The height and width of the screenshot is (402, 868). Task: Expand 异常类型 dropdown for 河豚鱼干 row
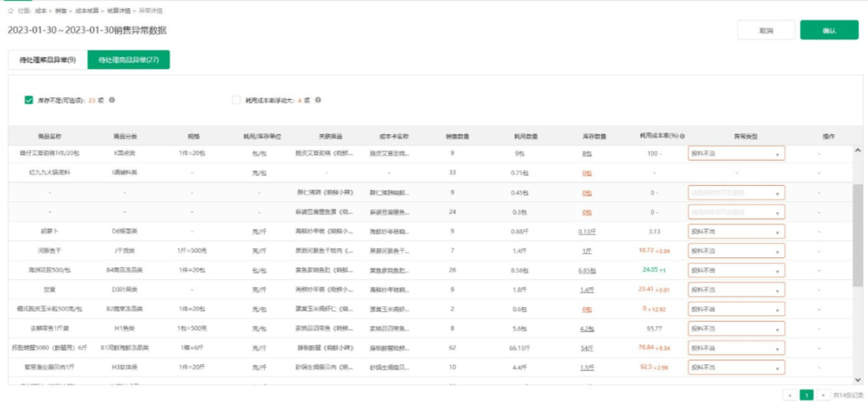(x=735, y=251)
